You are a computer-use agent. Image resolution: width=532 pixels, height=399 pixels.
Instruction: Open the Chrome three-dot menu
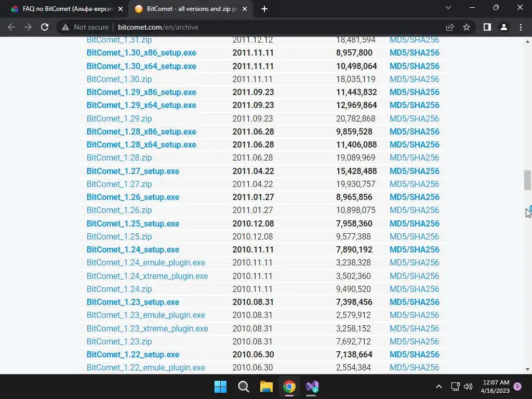click(x=521, y=27)
